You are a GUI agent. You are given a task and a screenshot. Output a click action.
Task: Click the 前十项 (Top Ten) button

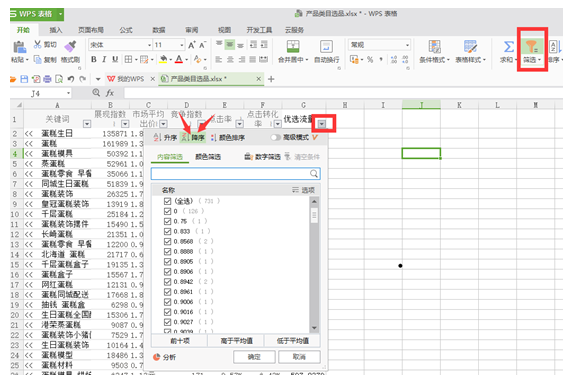[x=180, y=341]
